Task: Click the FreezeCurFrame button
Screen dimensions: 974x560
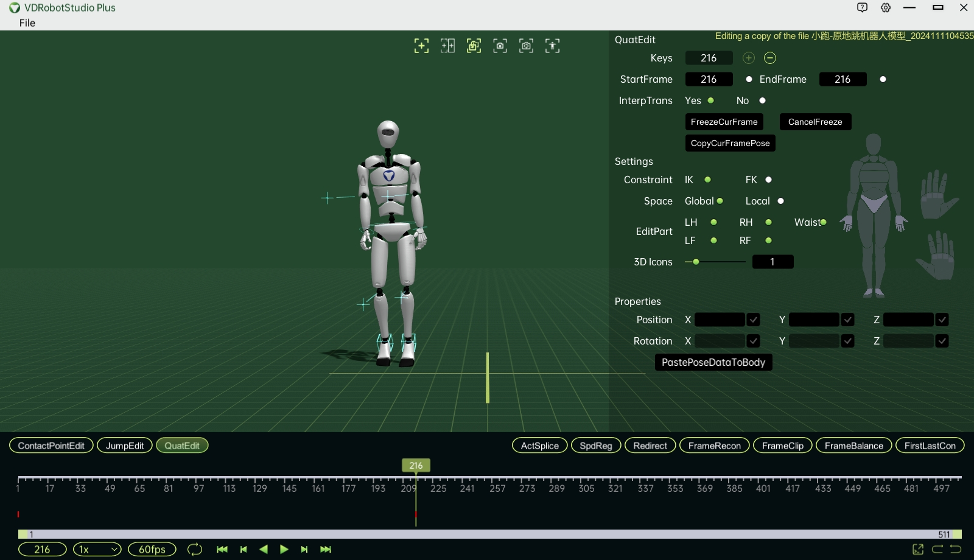Action: tap(724, 122)
